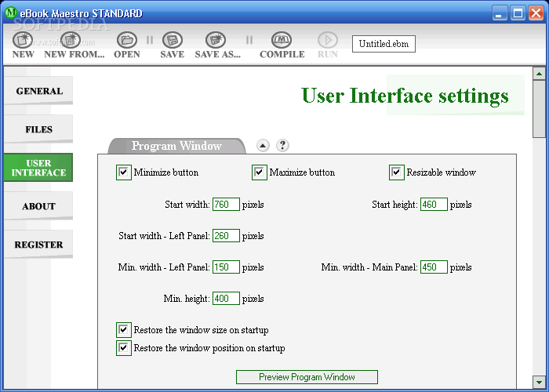Toggle the Resizable window checkbox
The image size is (549, 392).
click(x=396, y=172)
